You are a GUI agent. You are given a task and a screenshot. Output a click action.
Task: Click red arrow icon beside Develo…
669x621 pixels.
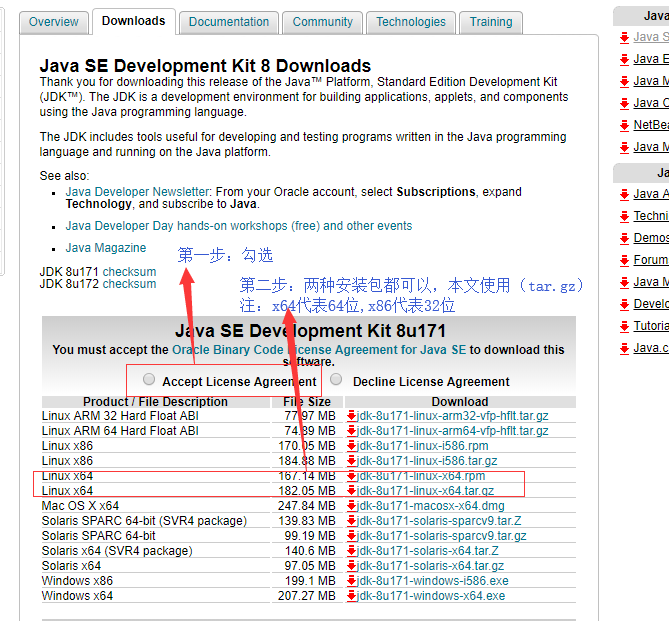click(x=625, y=304)
